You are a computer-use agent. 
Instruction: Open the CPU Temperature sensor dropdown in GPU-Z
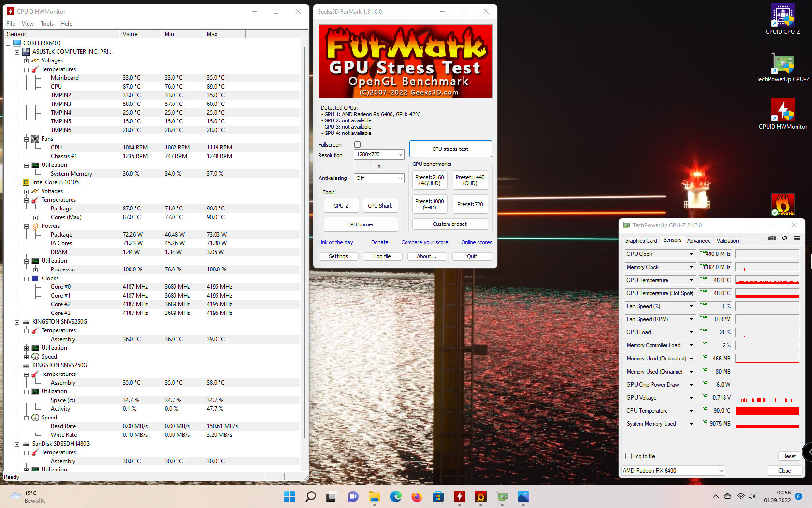pyautogui.click(x=691, y=411)
